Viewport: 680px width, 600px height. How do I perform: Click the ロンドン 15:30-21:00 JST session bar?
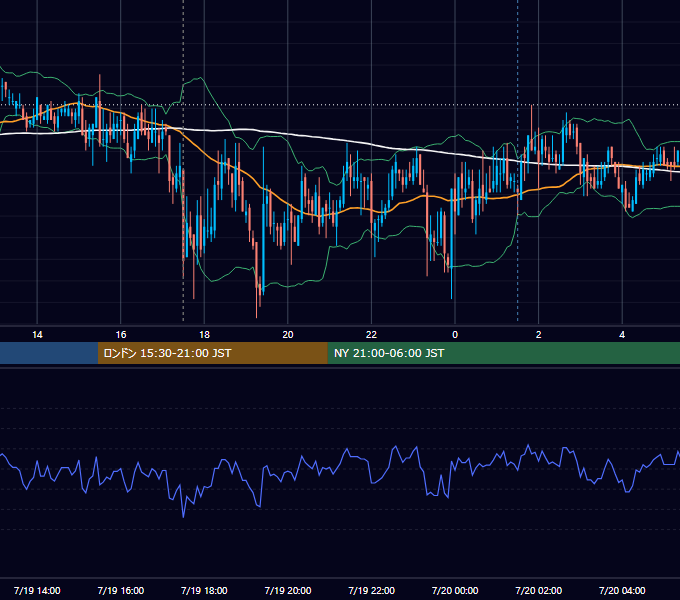click(212, 353)
